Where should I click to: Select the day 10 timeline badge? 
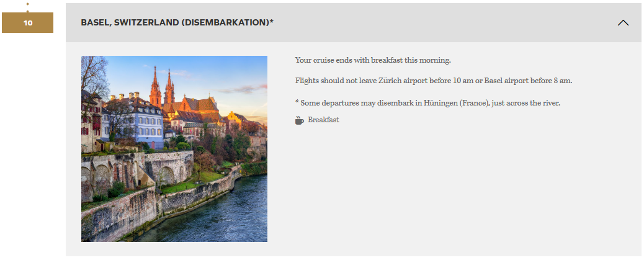pos(27,23)
